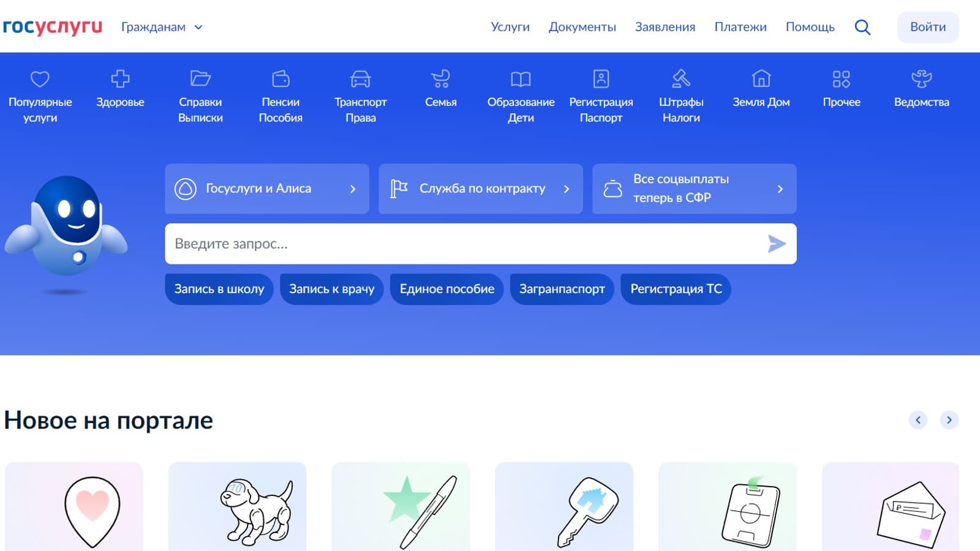Open the Популярные услуги heart icon

40,79
